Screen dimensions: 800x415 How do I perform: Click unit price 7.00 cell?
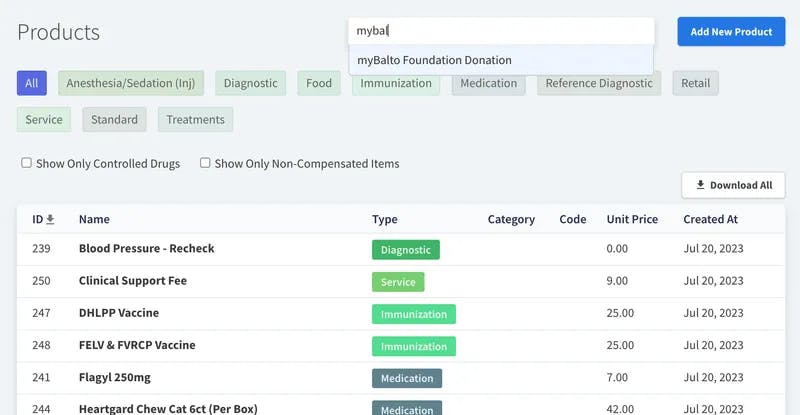(617, 377)
